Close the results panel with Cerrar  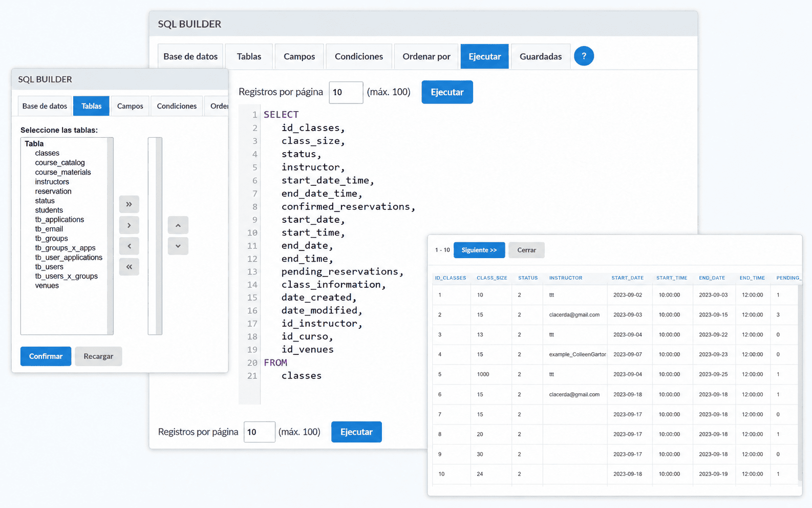(x=526, y=250)
